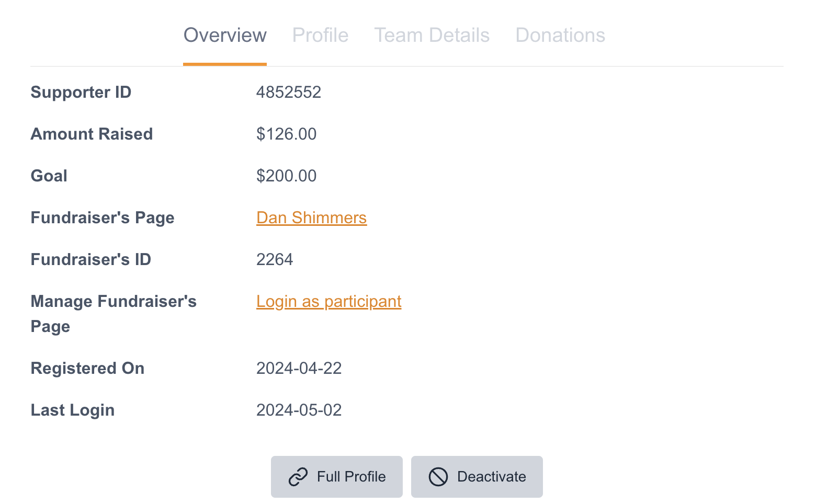Click the Registered On date 2024-04-22

[299, 368]
